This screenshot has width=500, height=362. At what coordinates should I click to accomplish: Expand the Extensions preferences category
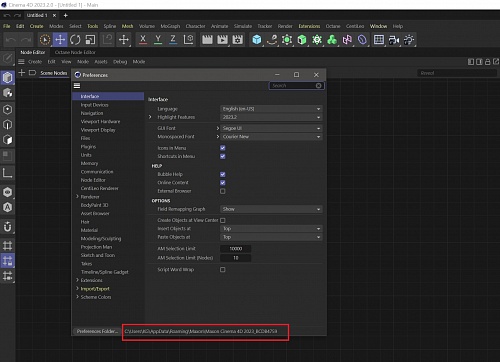pyautogui.click(x=77, y=280)
